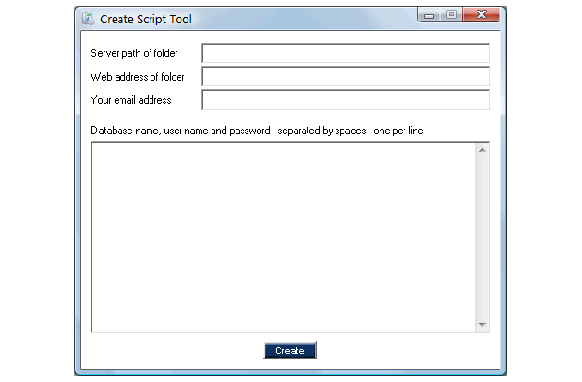Click inside the database credentials text area
This screenshot has width=582, height=382.
283,237
